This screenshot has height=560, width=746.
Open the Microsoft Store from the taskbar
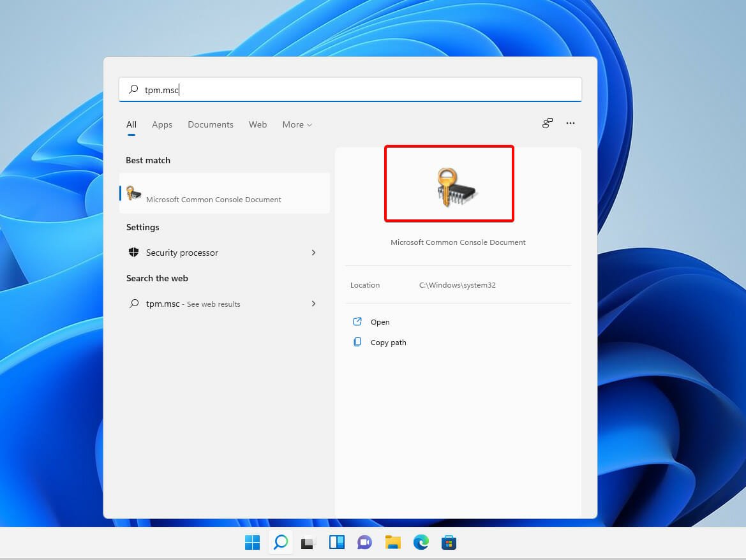tap(449, 542)
